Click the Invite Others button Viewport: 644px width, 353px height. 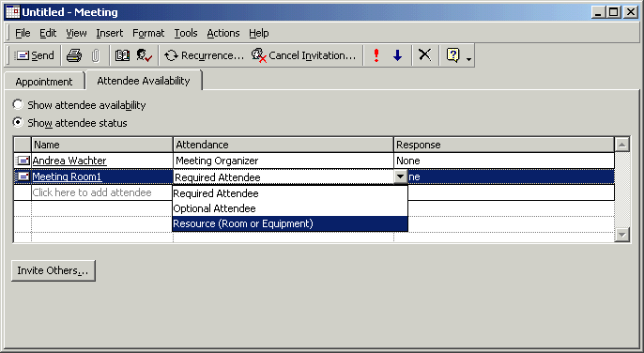tap(54, 270)
